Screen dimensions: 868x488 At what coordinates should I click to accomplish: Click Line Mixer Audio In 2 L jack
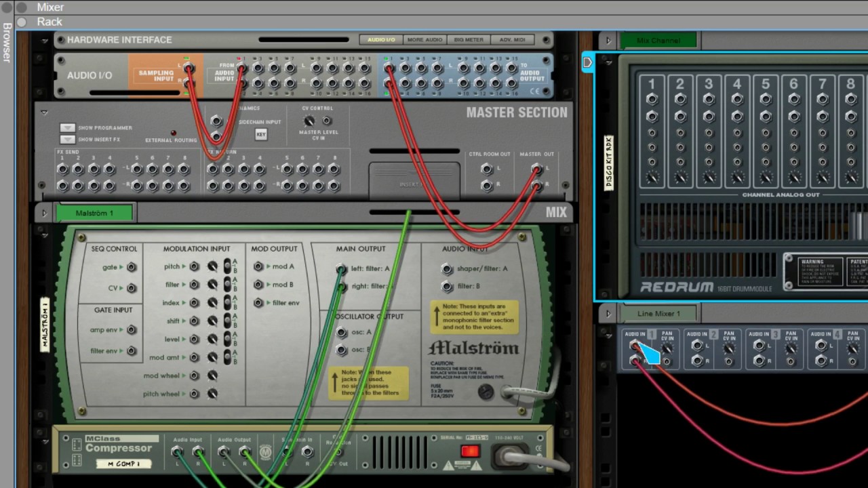[x=697, y=346]
